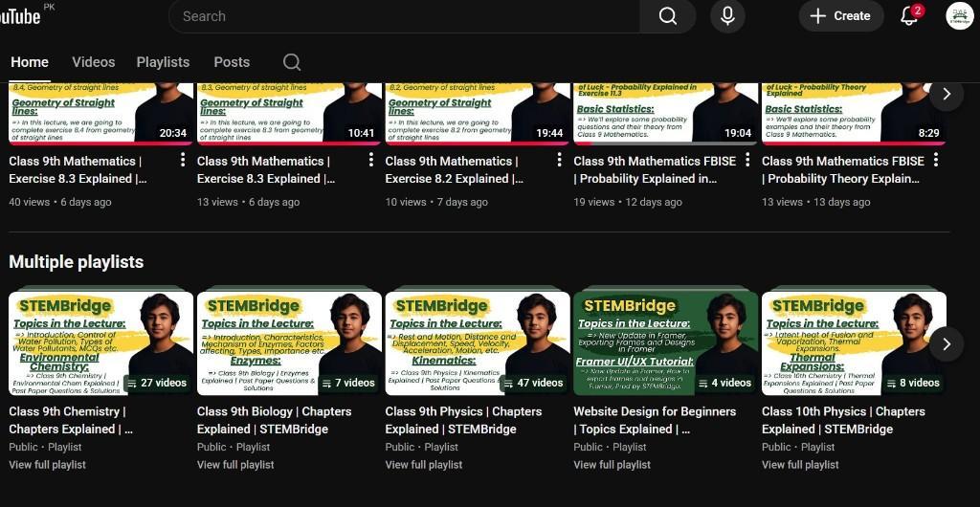View full playlist for Class 10th Physics
The width and height of the screenshot is (980, 507).
tap(800, 465)
